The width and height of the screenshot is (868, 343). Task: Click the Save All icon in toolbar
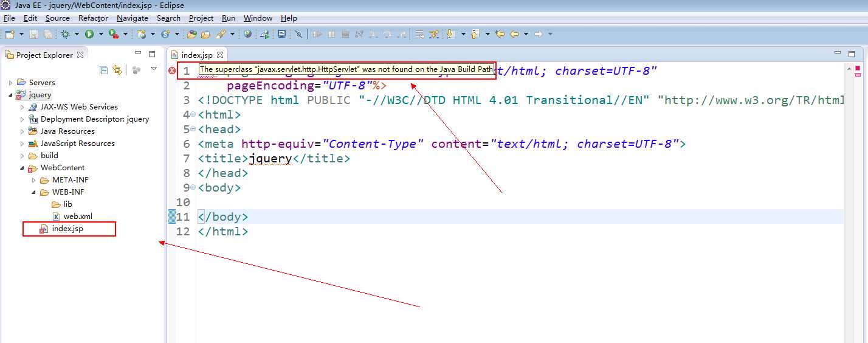click(47, 34)
